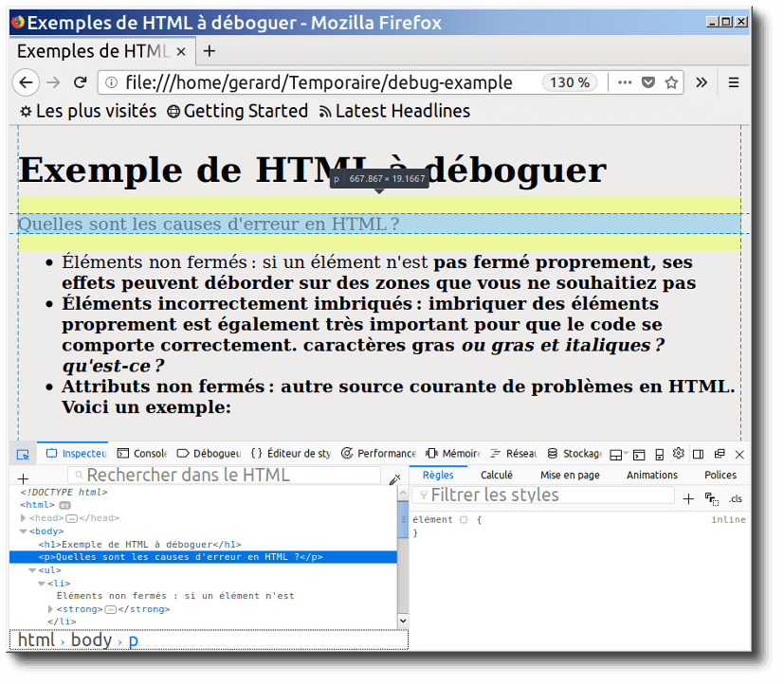
Task: Open page actions three-dot menu
Action: (x=625, y=82)
